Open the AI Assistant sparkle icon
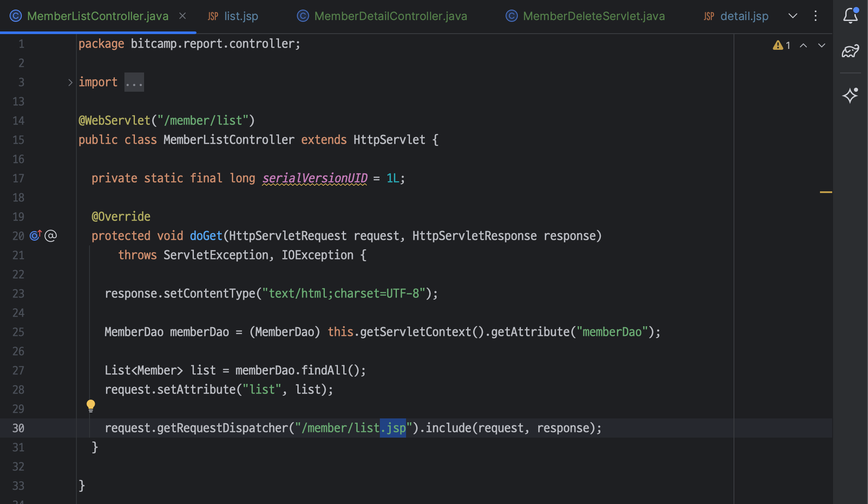Image resolution: width=868 pixels, height=504 pixels. (x=850, y=95)
